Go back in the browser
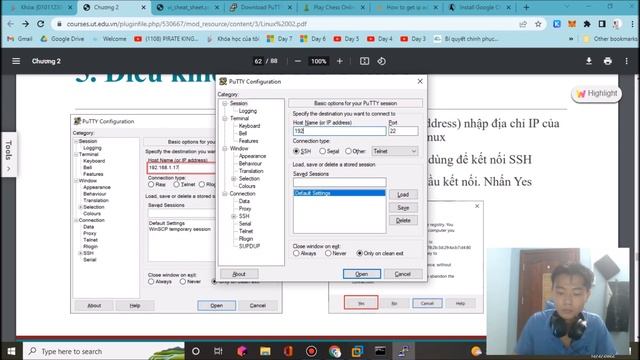 (11, 24)
